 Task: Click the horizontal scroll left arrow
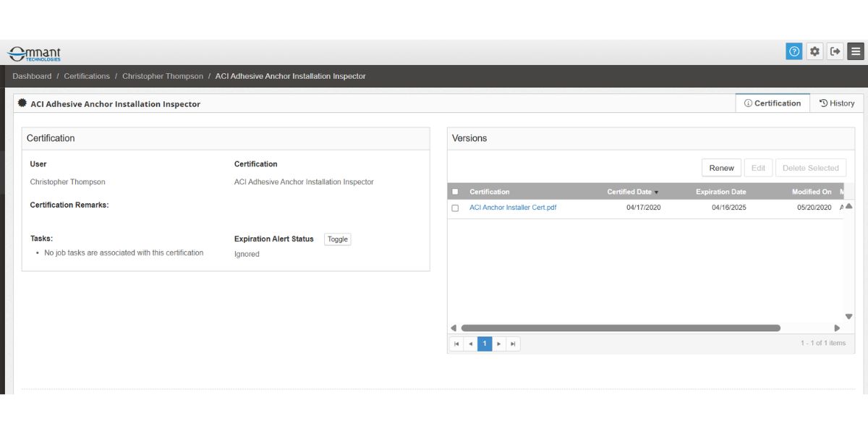tap(454, 328)
